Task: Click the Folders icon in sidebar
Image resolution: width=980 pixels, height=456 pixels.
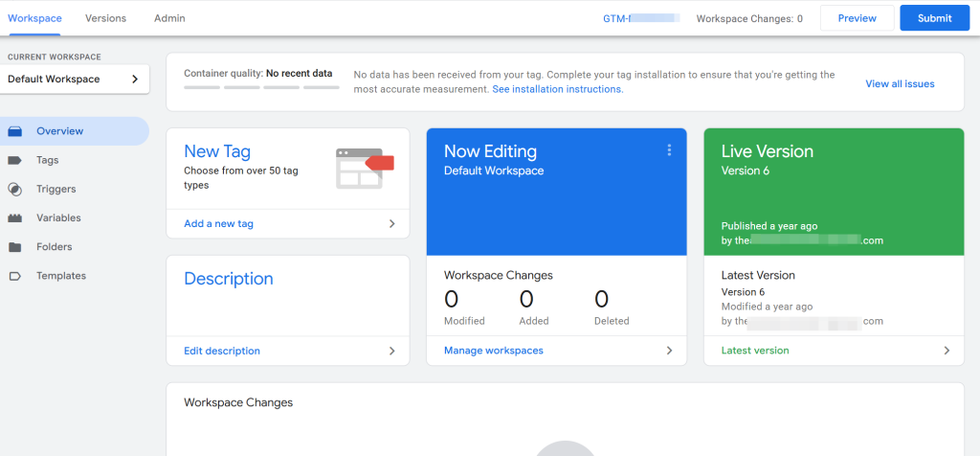Action: (15, 247)
